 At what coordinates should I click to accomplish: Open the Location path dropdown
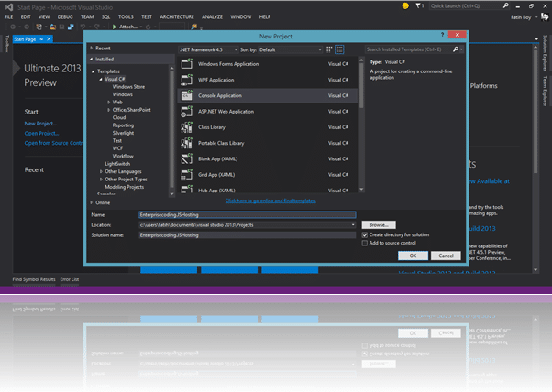pos(353,225)
